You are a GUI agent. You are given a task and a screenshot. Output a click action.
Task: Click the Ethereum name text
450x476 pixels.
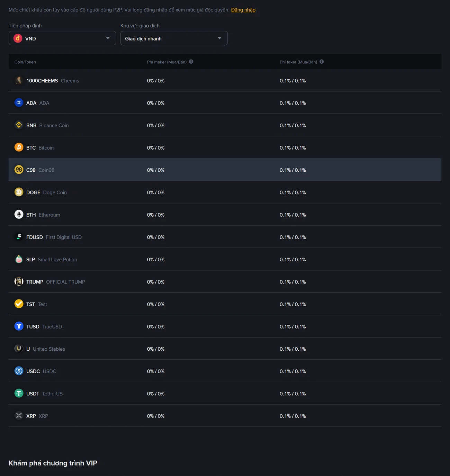(x=49, y=215)
